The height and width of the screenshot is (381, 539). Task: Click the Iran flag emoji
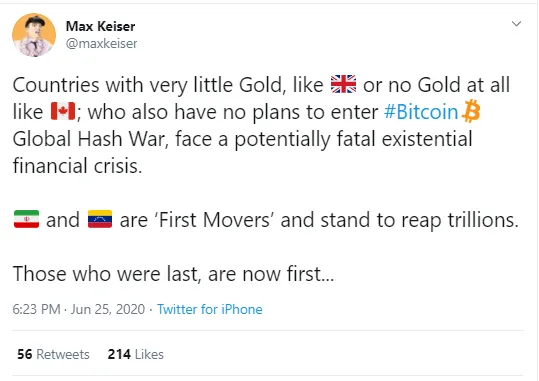26,219
